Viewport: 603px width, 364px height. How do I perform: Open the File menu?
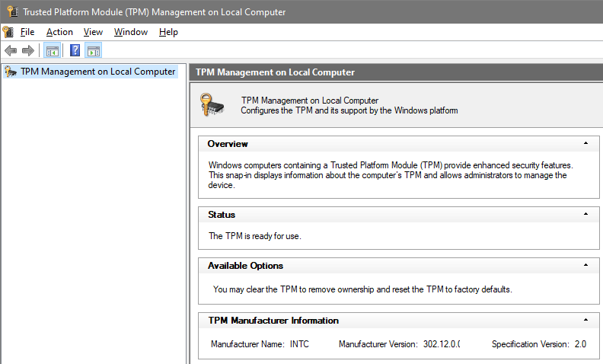tap(27, 32)
